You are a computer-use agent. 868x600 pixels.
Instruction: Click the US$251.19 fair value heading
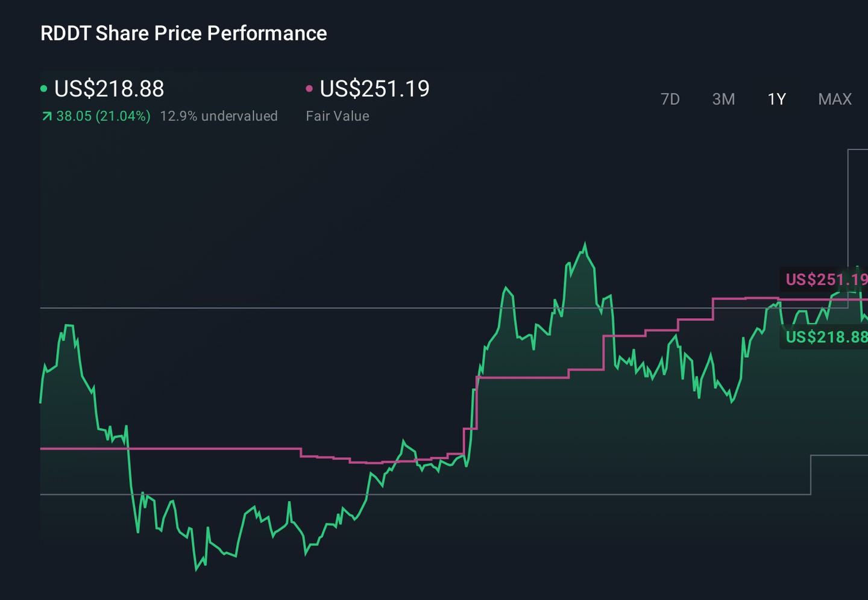click(374, 89)
